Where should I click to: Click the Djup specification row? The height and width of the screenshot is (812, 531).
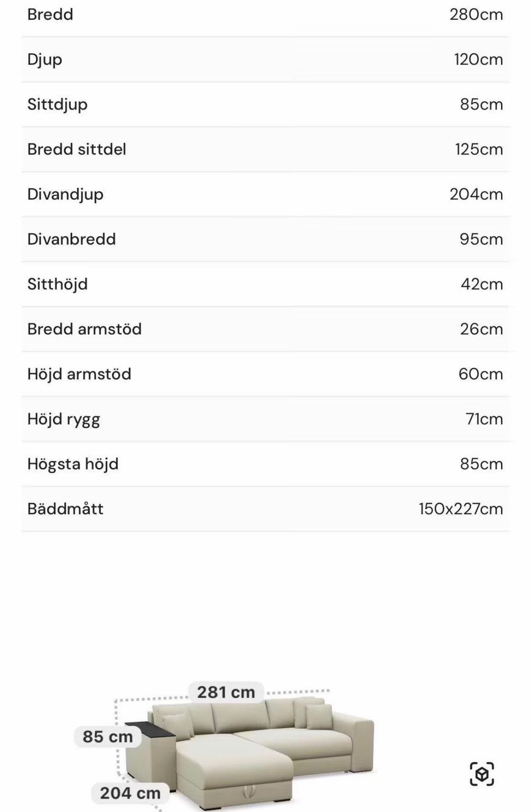click(x=265, y=60)
